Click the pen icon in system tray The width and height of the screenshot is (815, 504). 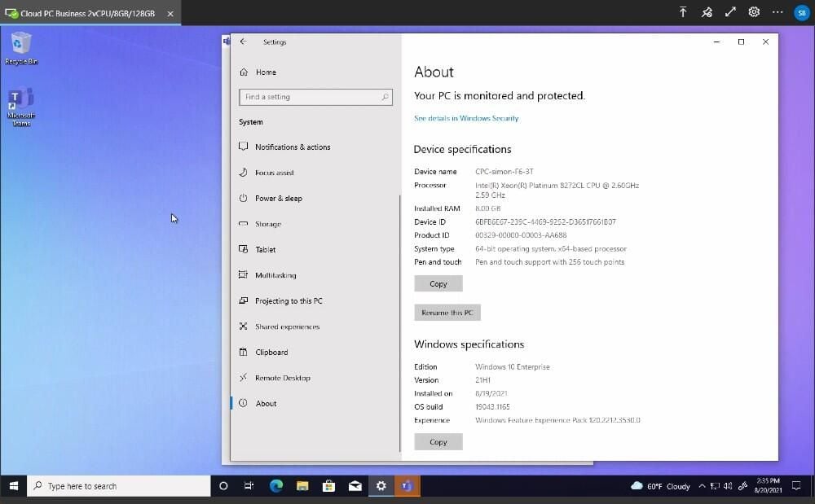(742, 486)
